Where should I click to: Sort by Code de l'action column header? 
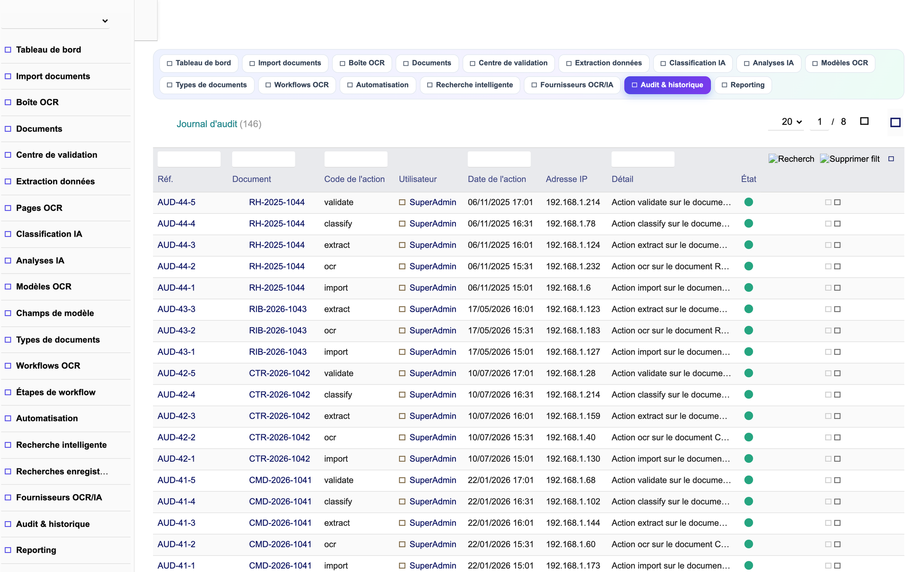click(x=354, y=179)
